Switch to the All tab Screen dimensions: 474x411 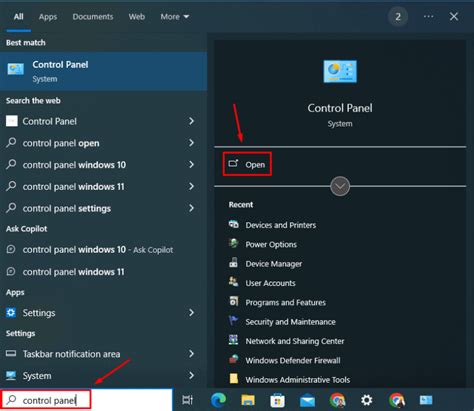[19, 17]
